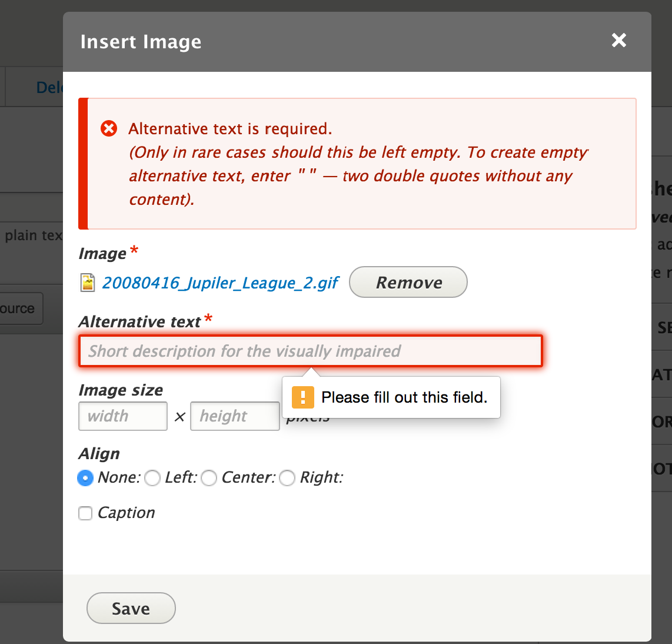Viewport: 672px width, 644px height.
Task: Close the Insert Image dialog
Action: (618, 41)
